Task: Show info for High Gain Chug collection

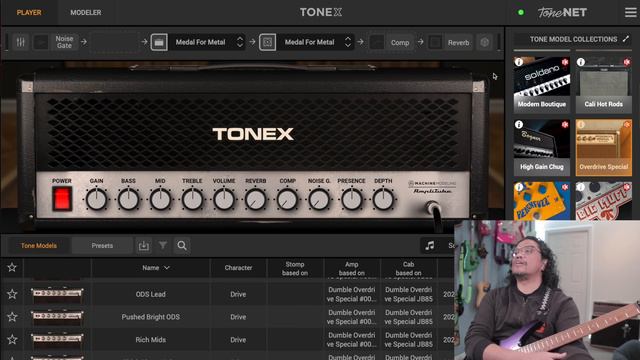Action: 519,124
